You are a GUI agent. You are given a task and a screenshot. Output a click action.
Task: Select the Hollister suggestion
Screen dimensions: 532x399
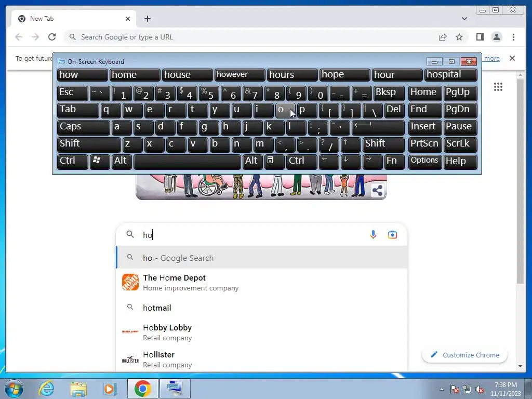click(262, 360)
